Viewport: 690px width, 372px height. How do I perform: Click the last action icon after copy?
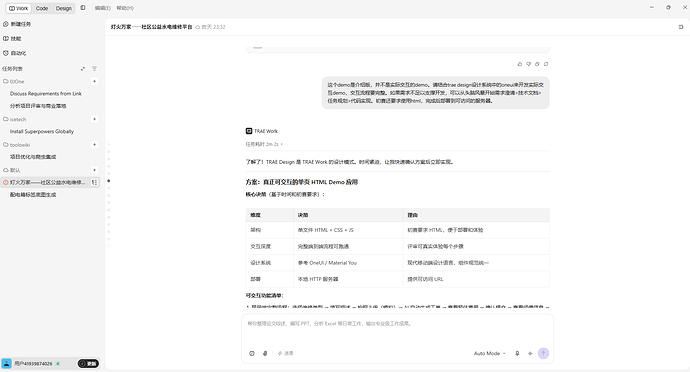[x=546, y=64]
